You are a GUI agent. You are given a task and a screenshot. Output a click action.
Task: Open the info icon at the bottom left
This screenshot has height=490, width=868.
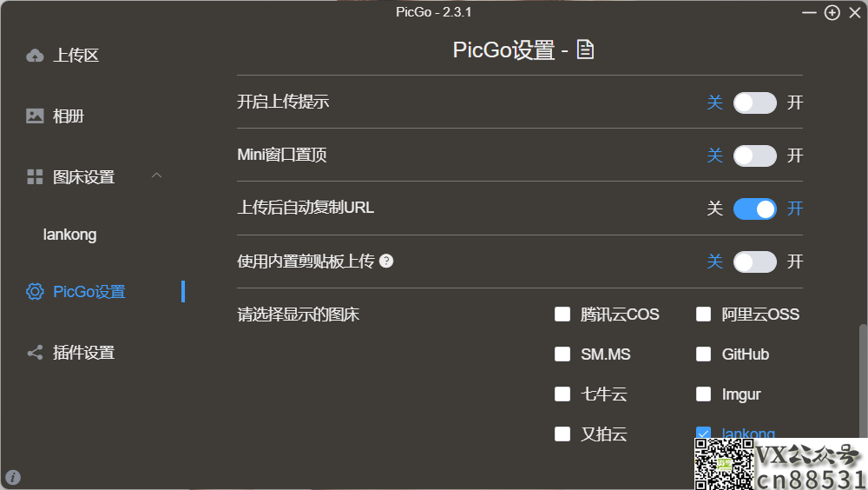click(x=13, y=477)
